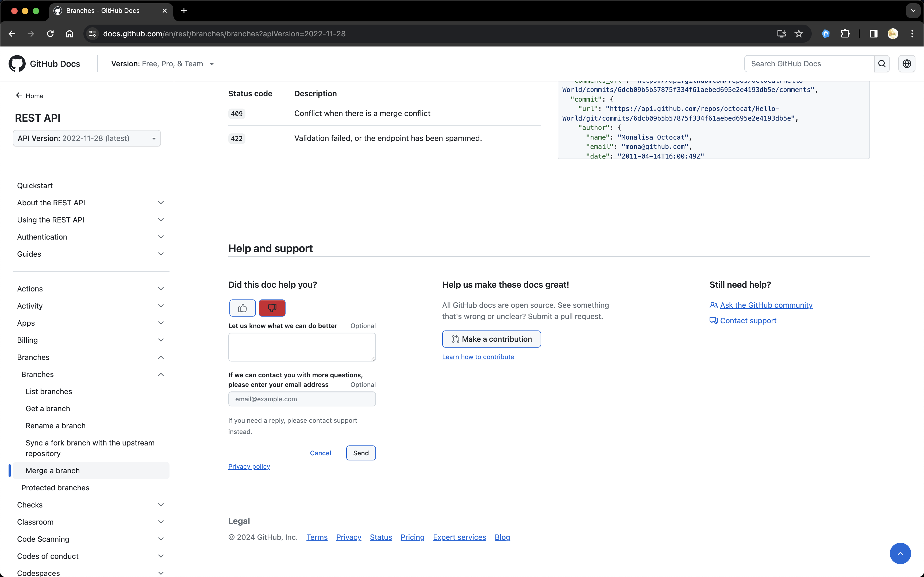The width and height of the screenshot is (924, 577).
Task: Open Learn how to contribute link
Action: (x=478, y=357)
